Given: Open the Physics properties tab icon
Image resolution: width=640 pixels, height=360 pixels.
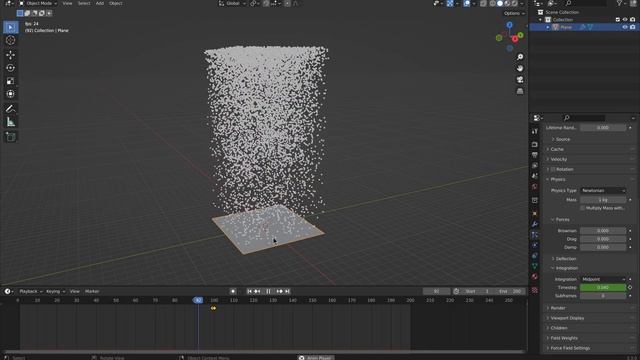Looking at the screenshot, I should point(535,245).
